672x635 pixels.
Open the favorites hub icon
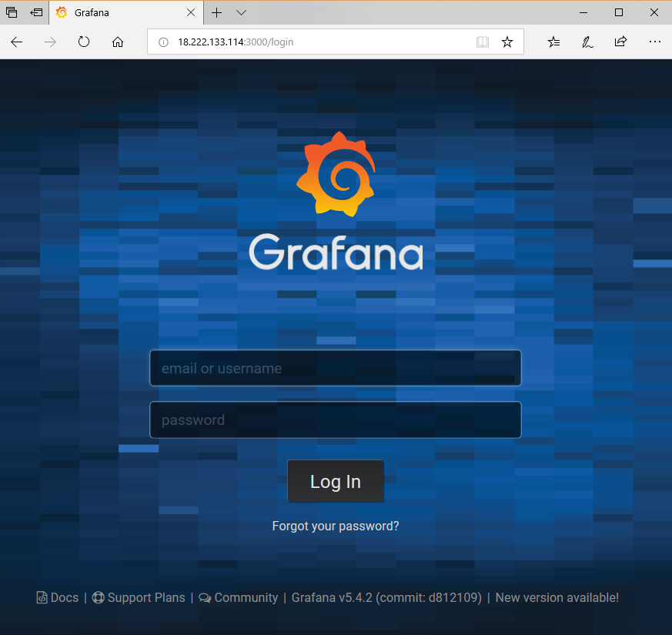click(x=553, y=42)
